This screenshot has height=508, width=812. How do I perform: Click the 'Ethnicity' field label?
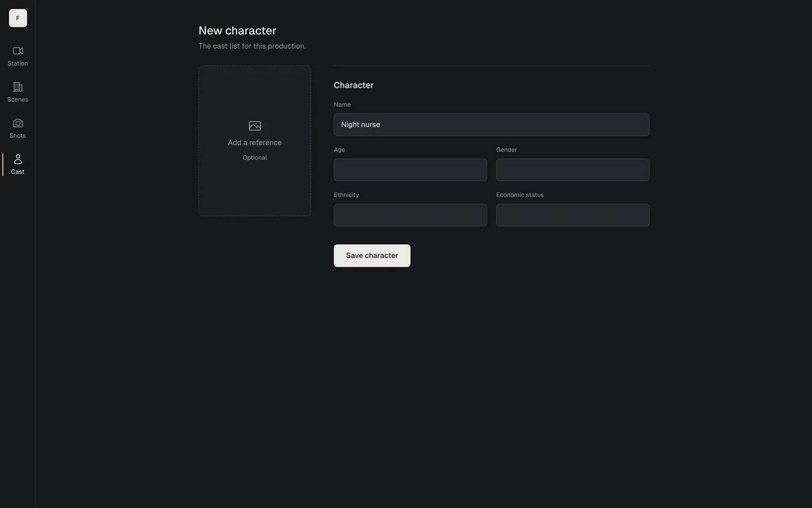coord(346,195)
